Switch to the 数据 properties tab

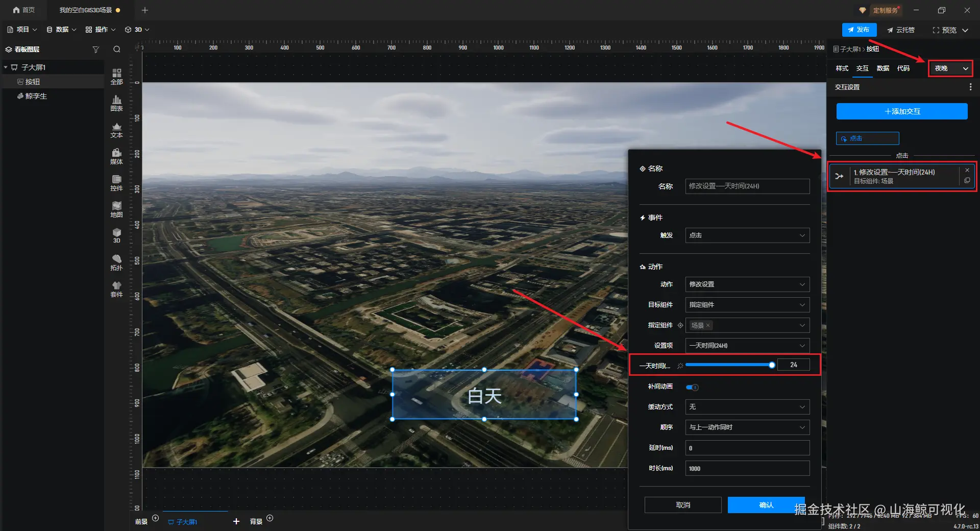(x=883, y=68)
